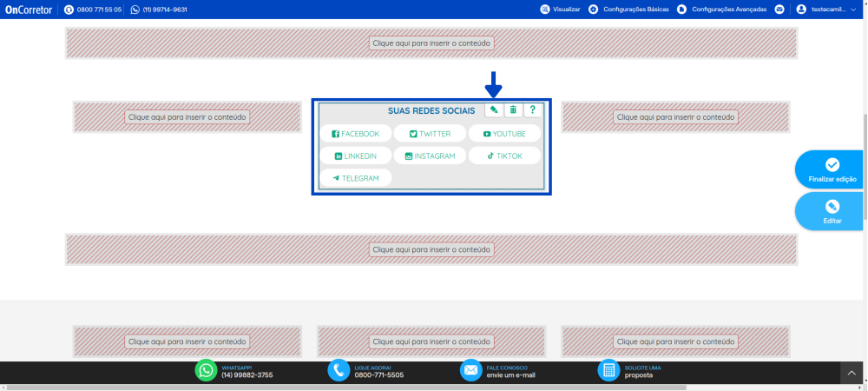Select Visualizar in the top bar
Screen dimensions: 868x391
click(560, 10)
